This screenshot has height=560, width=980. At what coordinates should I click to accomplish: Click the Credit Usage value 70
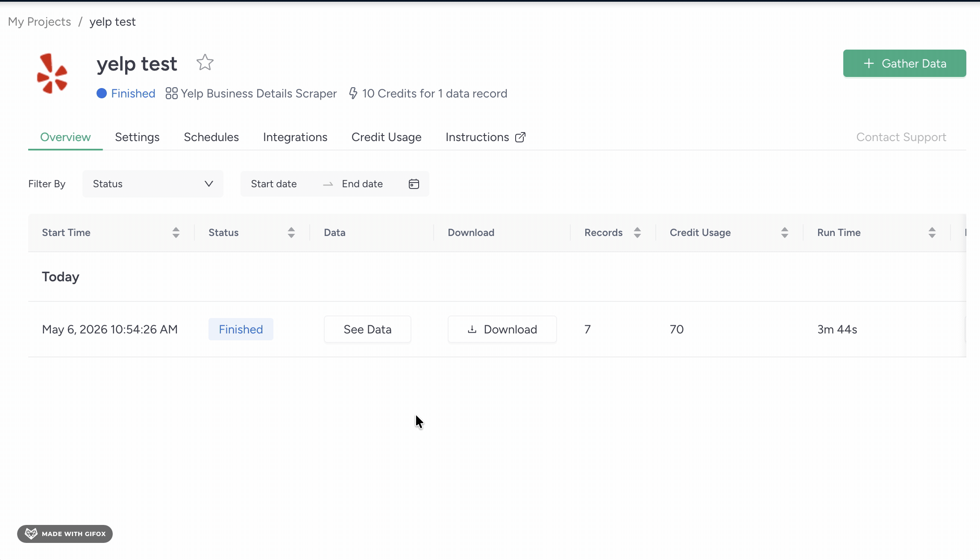point(677,329)
